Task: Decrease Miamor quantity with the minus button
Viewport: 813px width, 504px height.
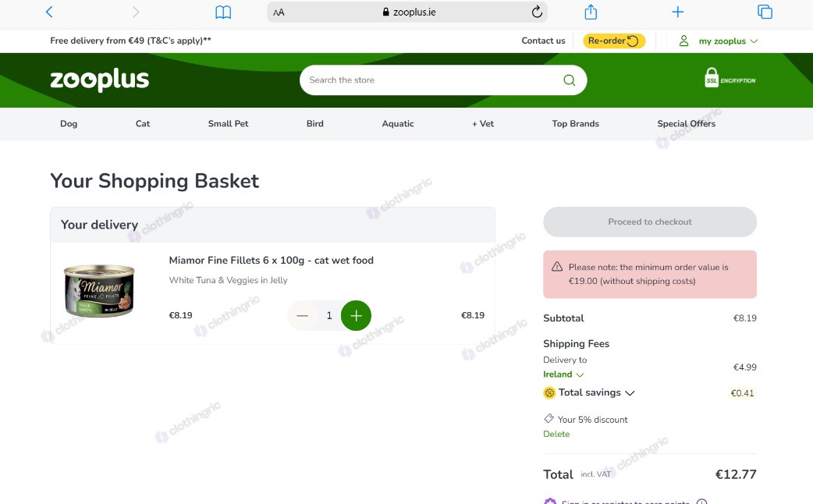Action: pyautogui.click(x=302, y=315)
